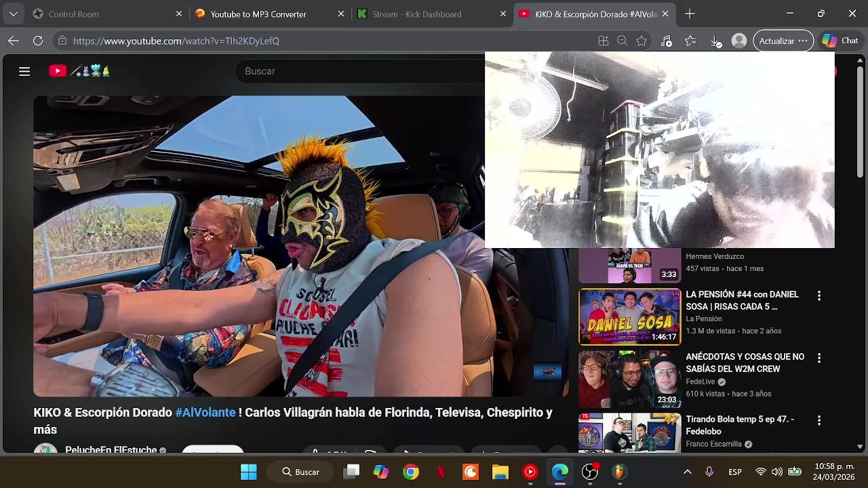Open the browser apps icon in address bar
868x488 pixels.
point(604,41)
